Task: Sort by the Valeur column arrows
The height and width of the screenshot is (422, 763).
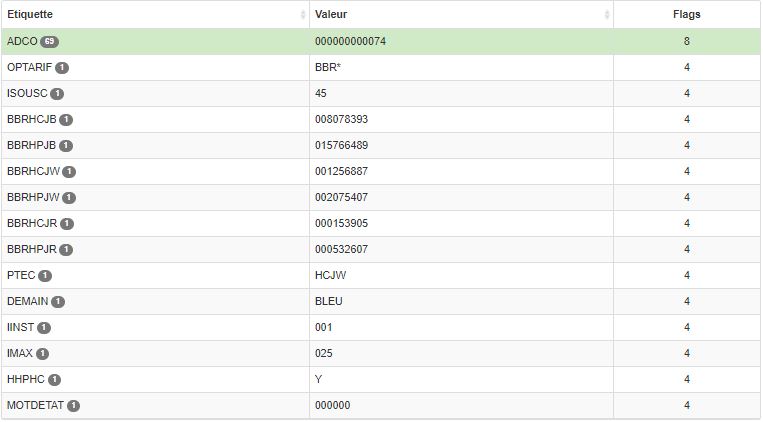Action: 607,15
